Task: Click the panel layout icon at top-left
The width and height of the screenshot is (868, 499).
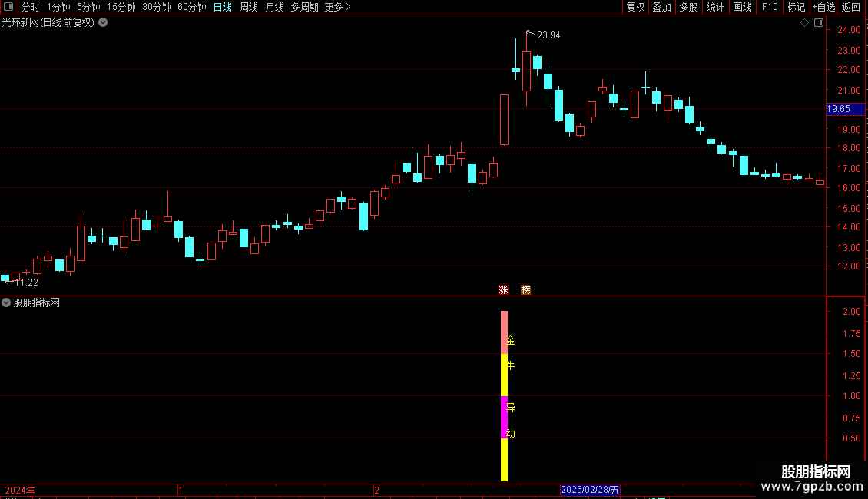Action: pos(8,7)
